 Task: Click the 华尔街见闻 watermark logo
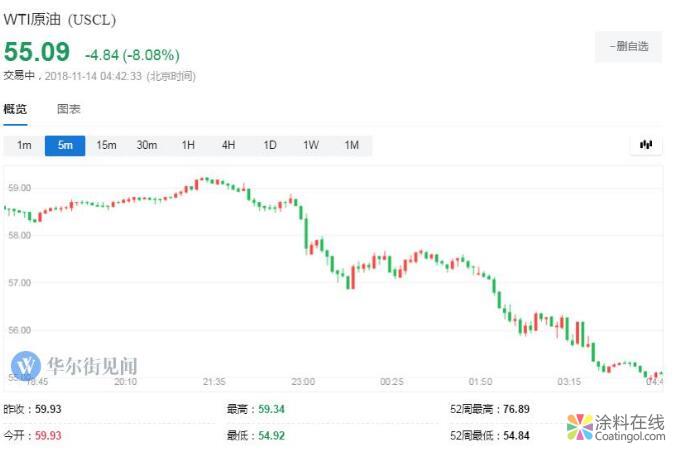[75, 365]
